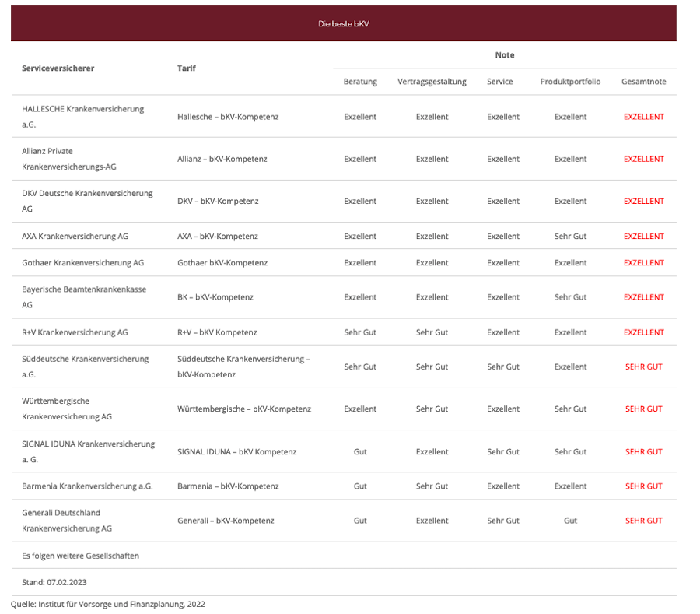
Task: Select DKV Deutsche Krankenversicherung AG insurer name
Action: click(x=87, y=201)
